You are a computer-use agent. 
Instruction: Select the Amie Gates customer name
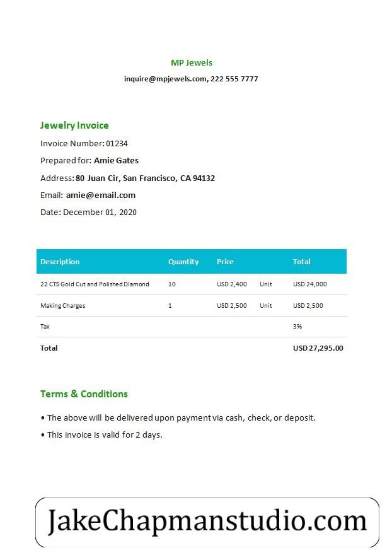116,161
